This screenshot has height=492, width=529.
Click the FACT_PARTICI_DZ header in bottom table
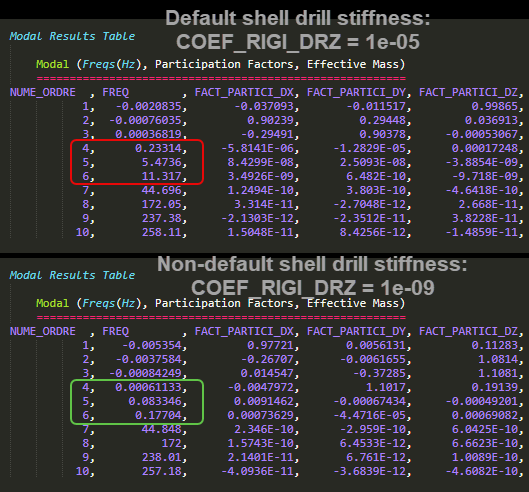[468, 331]
